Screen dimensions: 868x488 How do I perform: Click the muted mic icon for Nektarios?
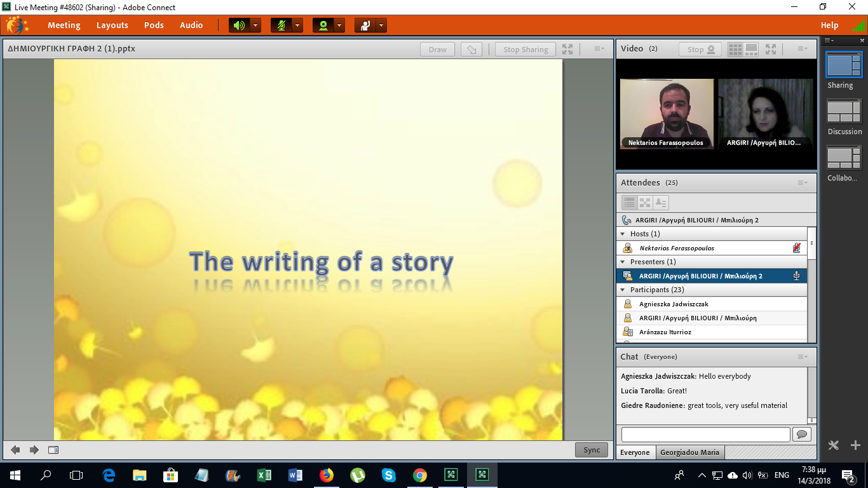796,248
